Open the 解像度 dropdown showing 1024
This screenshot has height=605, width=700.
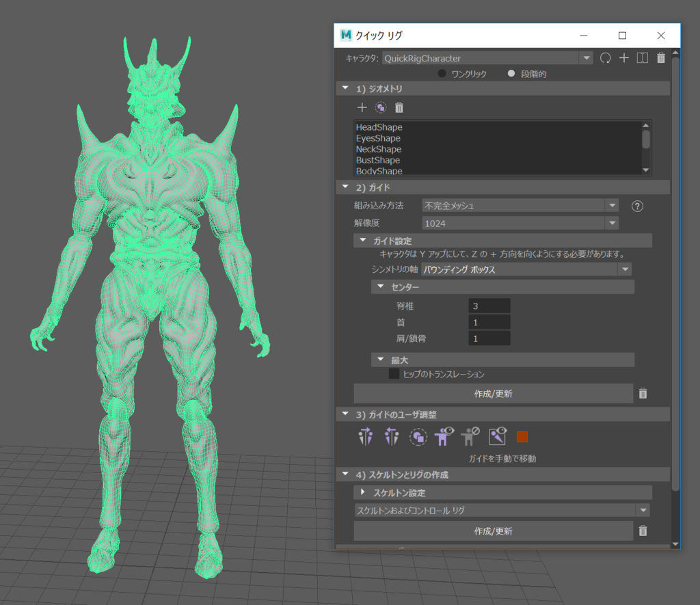[x=611, y=223]
